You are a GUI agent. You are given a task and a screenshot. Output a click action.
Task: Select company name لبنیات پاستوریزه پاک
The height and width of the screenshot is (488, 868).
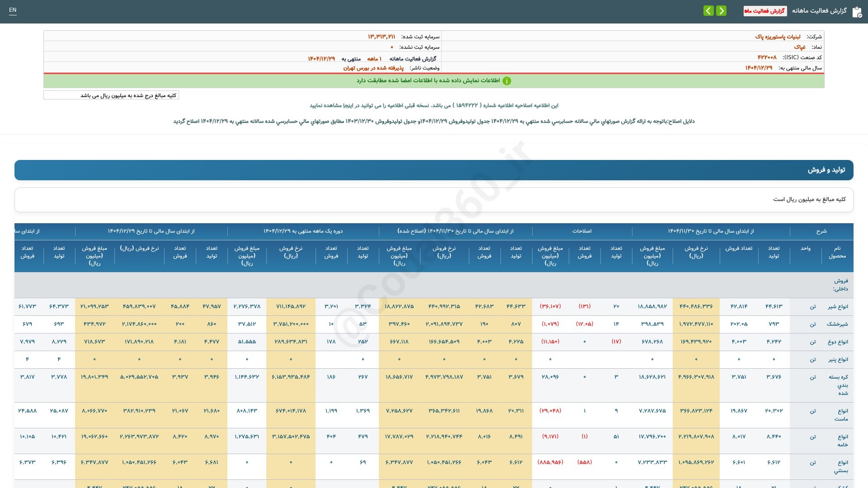(778, 37)
